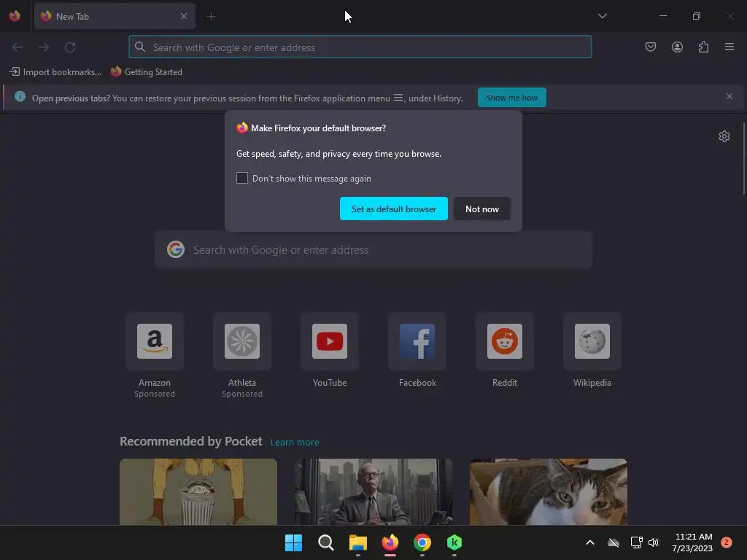Viewport: 747px width, 560px height.
Task: Click the cloud sync tray icon
Action: [x=614, y=542]
